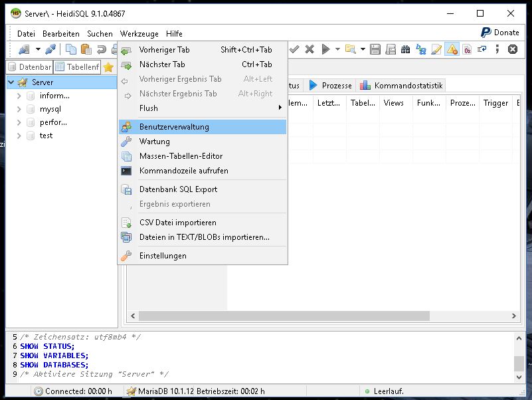Click the Tabellenfilter field
Image resolution: width=532 pixels, height=400 pixels.
pyautogui.click(x=77, y=67)
